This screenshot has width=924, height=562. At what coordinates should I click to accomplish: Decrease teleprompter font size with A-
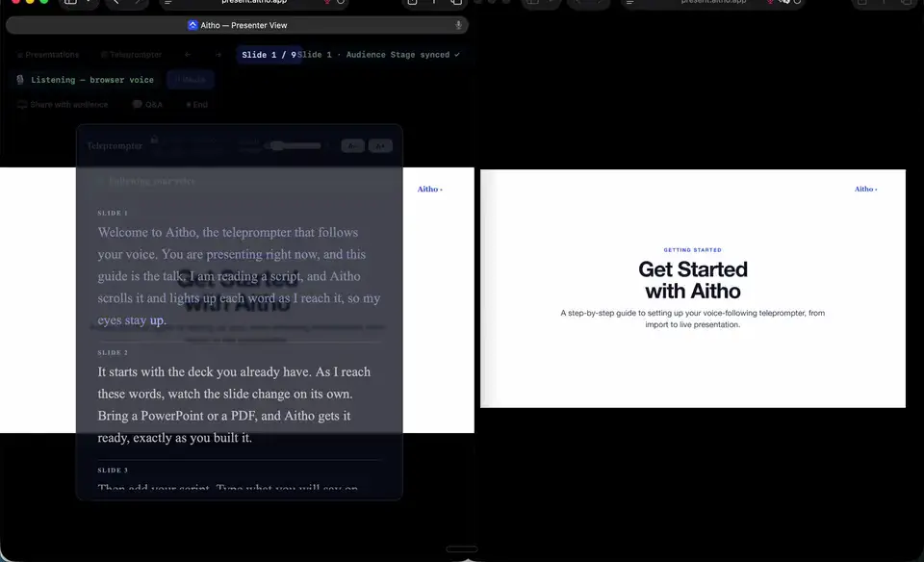pos(352,145)
